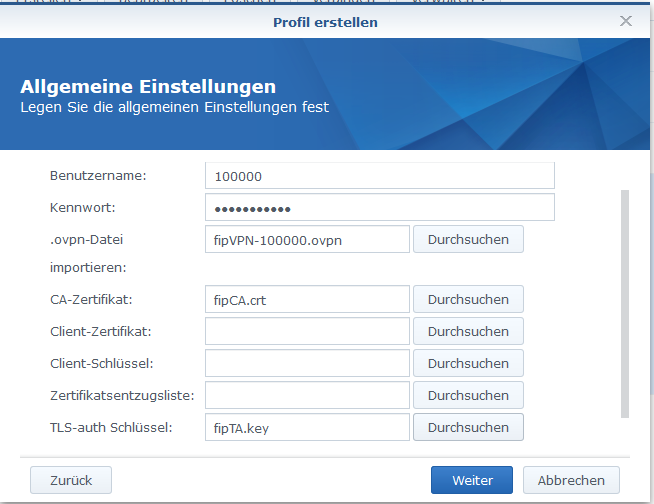Click the CA-Zertifikat text field
Screen dimensions: 654x504
point(307,299)
